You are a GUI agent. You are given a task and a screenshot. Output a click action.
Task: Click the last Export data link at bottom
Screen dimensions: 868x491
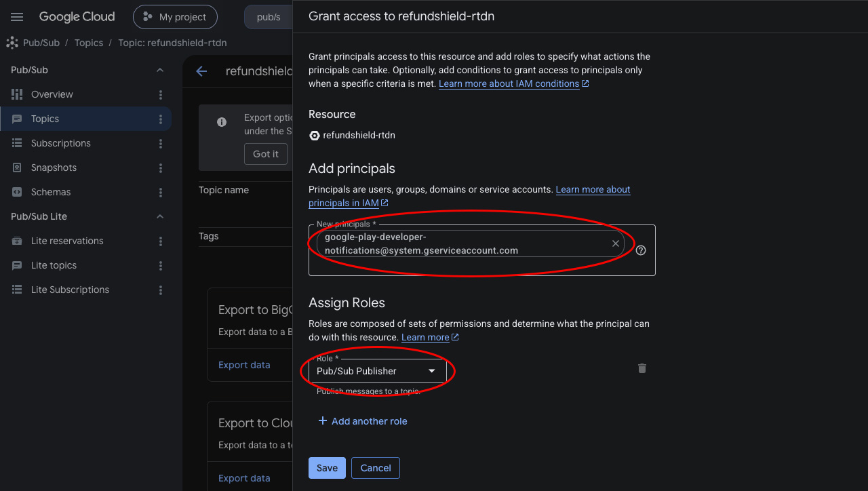pos(244,478)
